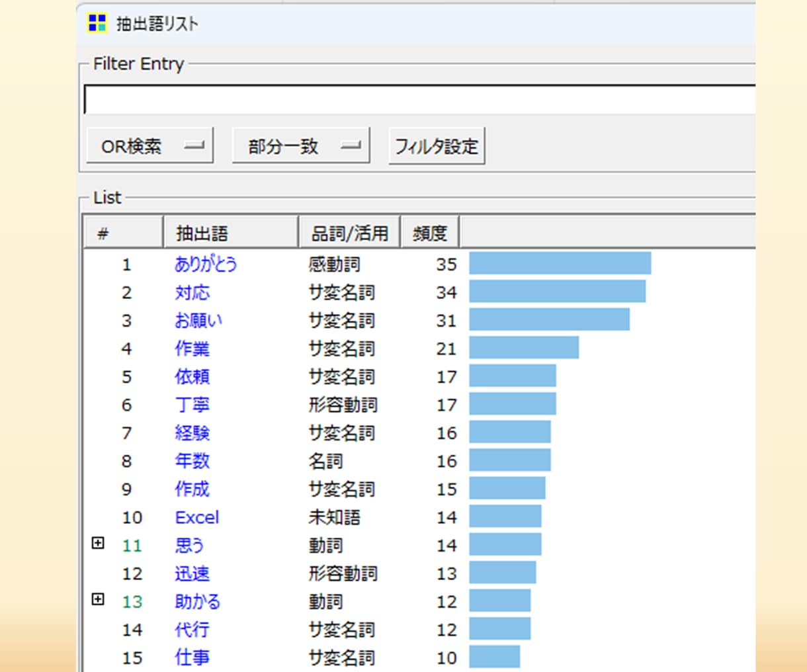
Task: Click the frequency bar for 作業
Action: pos(524,347)
